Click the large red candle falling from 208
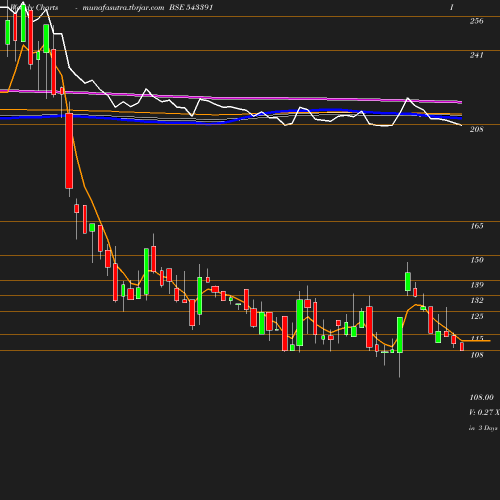This screenshot has height=500, width=500. coord(69,151)
